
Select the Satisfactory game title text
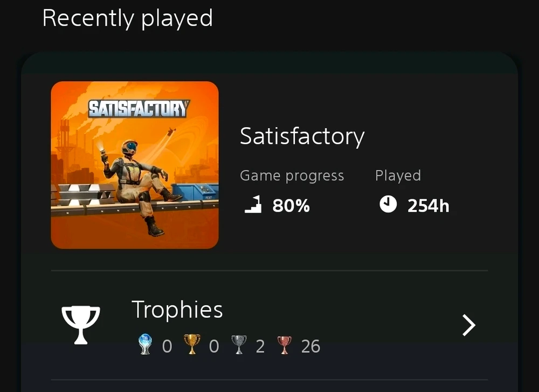302,137
